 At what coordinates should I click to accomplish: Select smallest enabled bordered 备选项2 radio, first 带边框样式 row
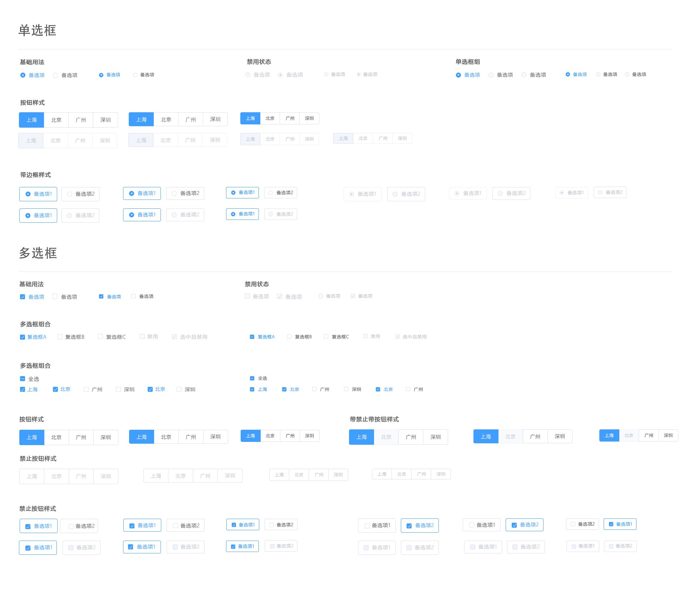point(281,193)
